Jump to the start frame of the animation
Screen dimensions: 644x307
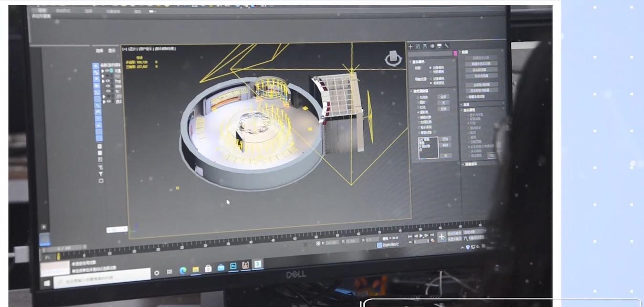tap(410, 236)
